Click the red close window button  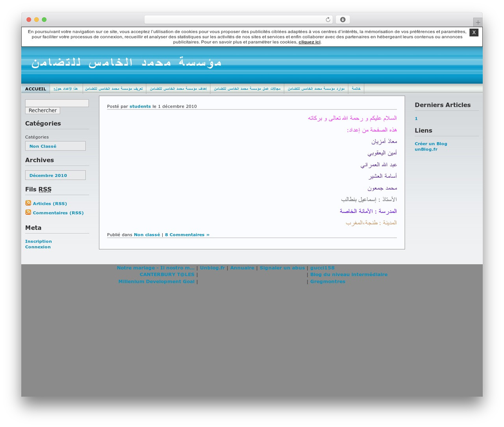click(29, 20)
